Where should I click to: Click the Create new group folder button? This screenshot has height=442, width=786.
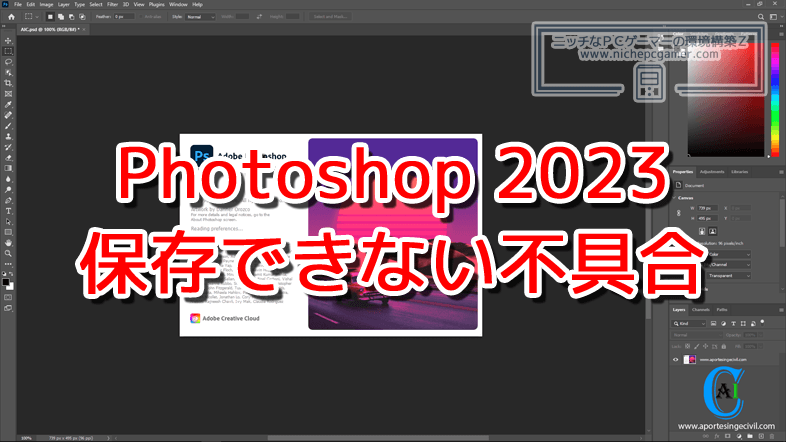[x=750, y=436]
